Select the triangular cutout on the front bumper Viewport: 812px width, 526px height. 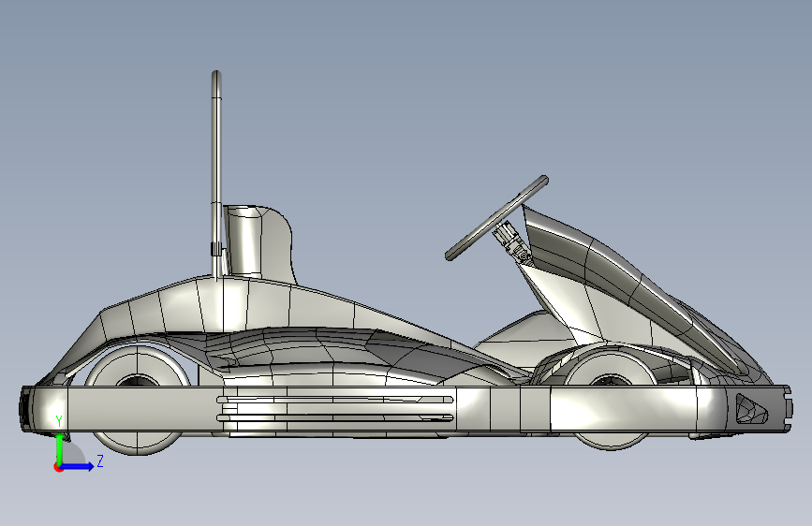pyautogui.click(x=751, y=409)
